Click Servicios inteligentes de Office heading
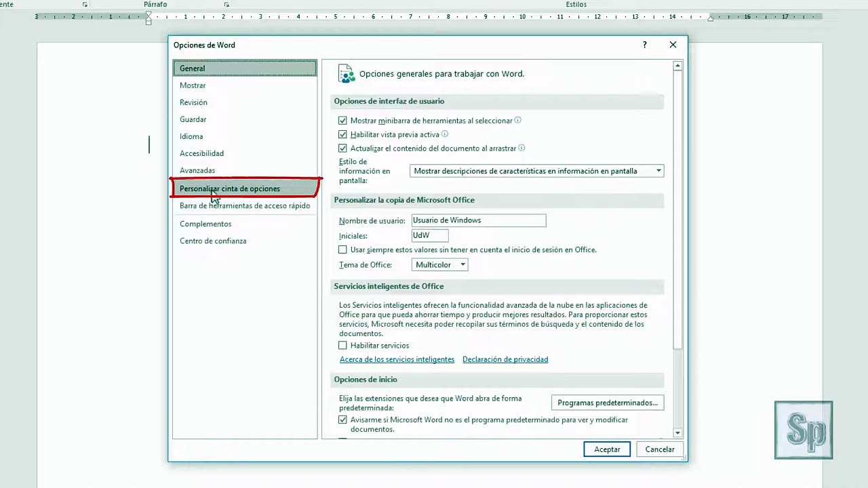 click(x=389, y=287)
